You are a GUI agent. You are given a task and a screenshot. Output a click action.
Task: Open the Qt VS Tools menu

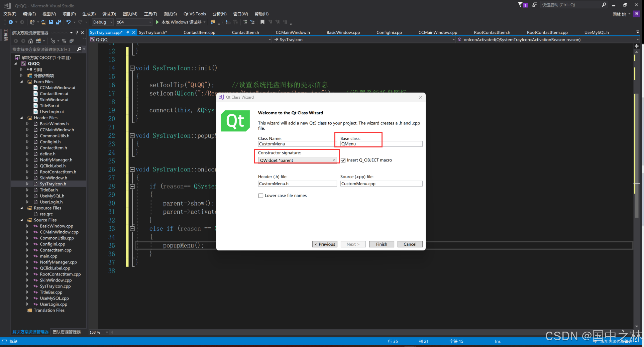pyautogui.click(x=195, y=14)
